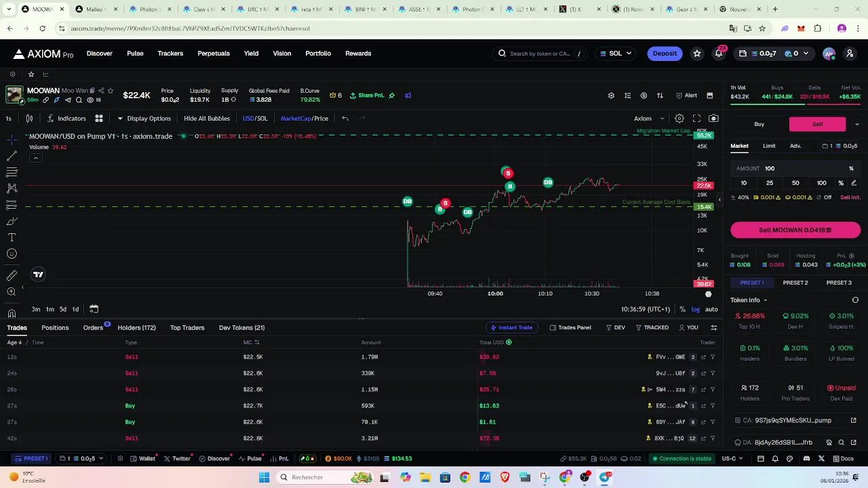Open notifications bell in header
Image resolution: width=868 pixels, height=488 pixels.
coord(718,54)
